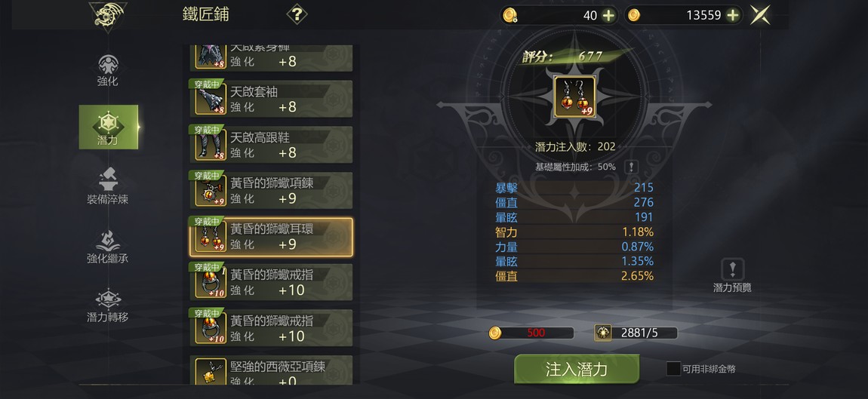The width and height of the screenshot is (868, 399).
Task: Toggle the 可用非綁金幣 checkbox
Action: 673,369
